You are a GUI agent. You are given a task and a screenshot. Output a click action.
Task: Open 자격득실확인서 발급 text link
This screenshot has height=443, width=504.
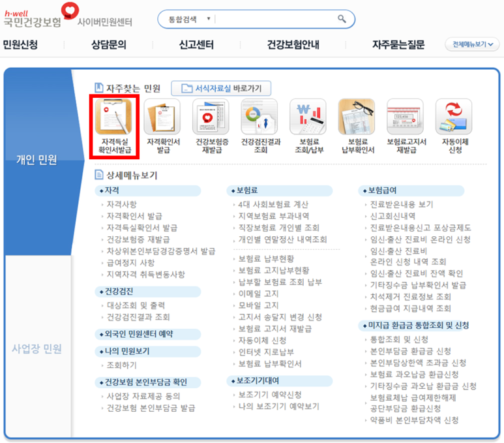142,228
